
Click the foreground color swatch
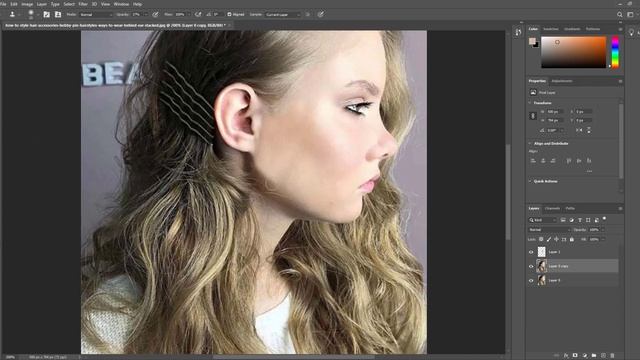(532, 41)
